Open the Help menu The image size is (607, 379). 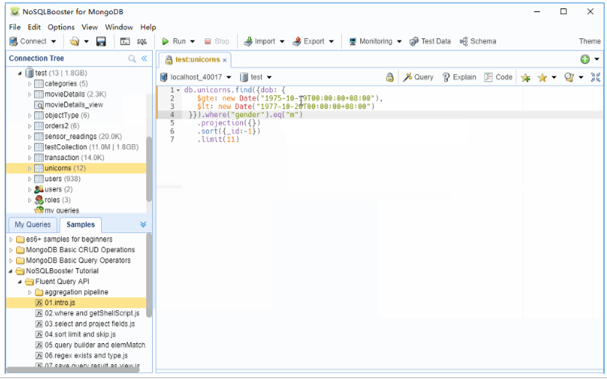[x=148, y=27]
